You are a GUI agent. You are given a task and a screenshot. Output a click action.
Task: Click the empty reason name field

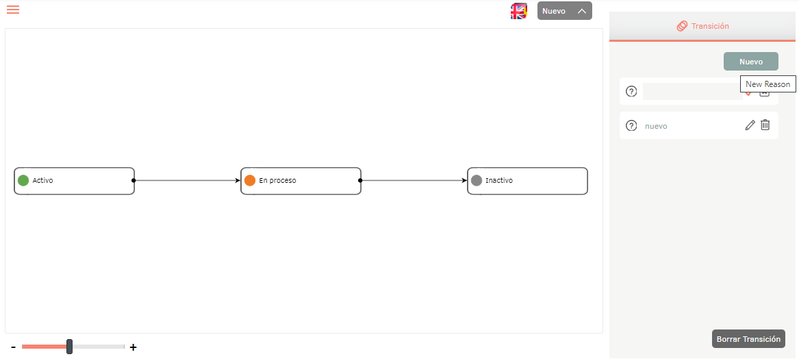[693, 92]
